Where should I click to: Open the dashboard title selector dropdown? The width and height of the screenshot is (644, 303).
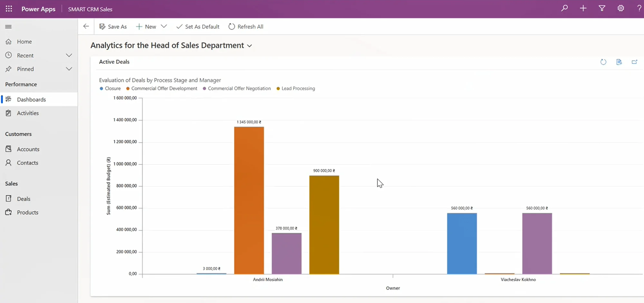(249, 46)
